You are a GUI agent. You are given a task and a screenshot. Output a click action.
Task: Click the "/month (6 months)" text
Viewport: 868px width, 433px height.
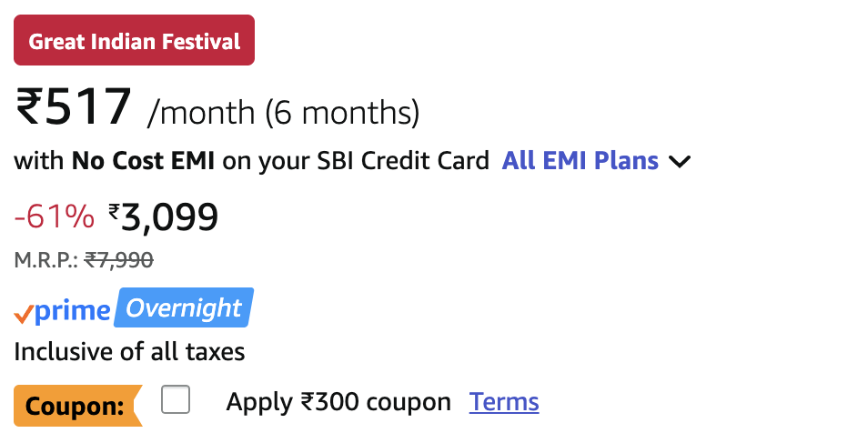click(283, 113)
